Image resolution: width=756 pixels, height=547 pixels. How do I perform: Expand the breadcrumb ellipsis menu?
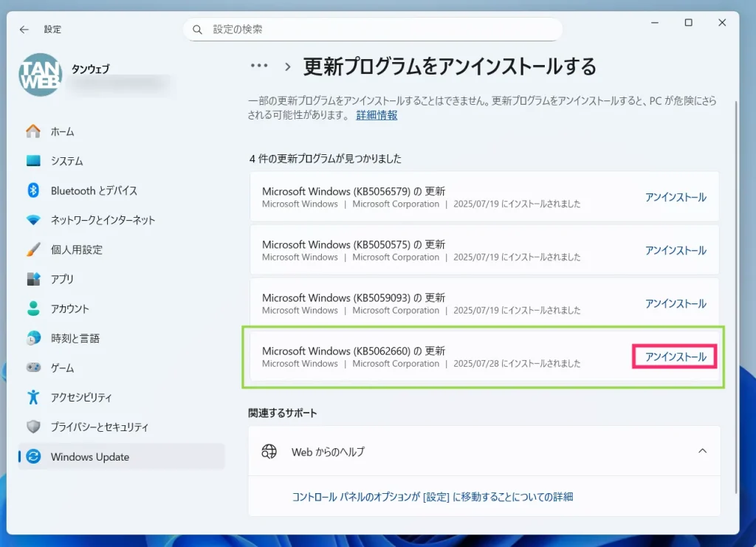pos(259,66)
